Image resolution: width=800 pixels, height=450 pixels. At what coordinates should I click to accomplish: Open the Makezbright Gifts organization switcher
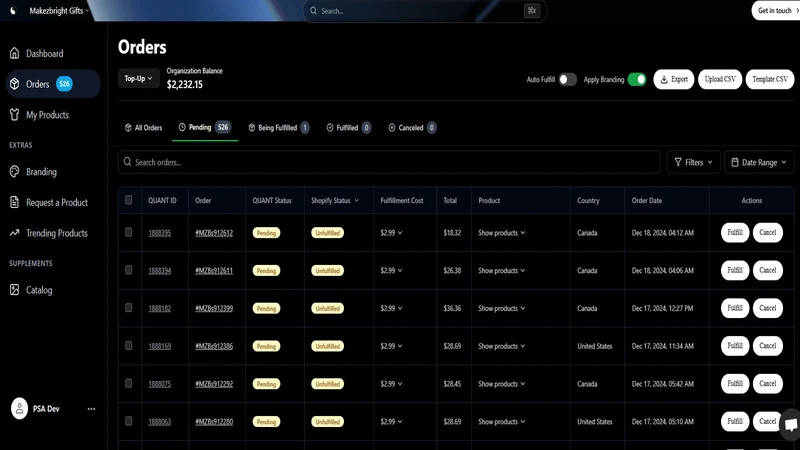click(x=59, y=11)
